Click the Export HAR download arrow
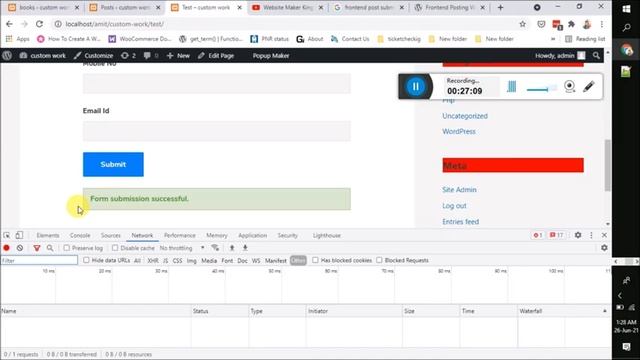 (245, 248)
